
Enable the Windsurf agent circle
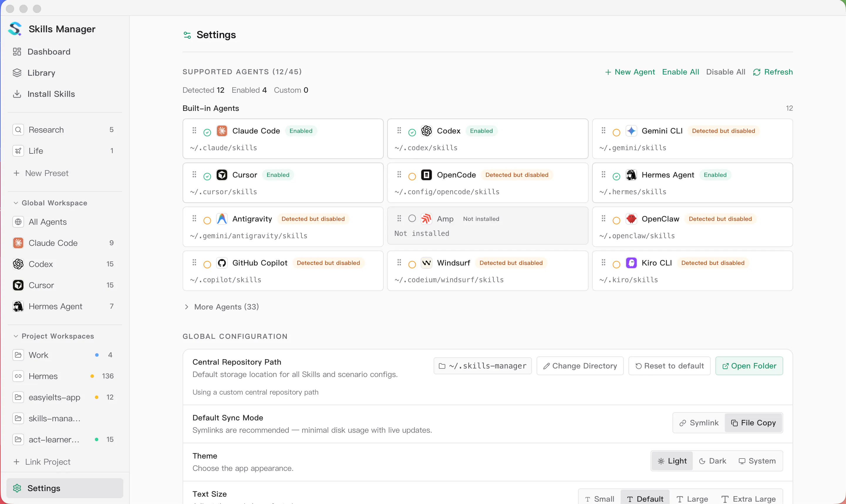(412, 265)
